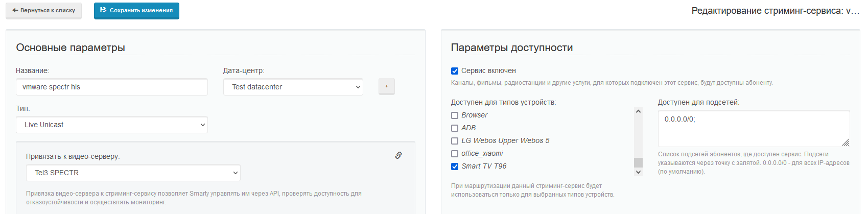Click the plus button next to Дата-центр
This screenshot has width=868, height=214.
pyautogui.click(x=387, y=86)
